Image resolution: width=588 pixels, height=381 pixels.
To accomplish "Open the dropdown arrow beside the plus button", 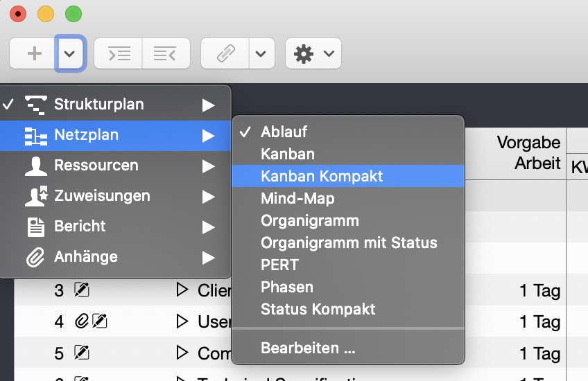I will (71, 54).
